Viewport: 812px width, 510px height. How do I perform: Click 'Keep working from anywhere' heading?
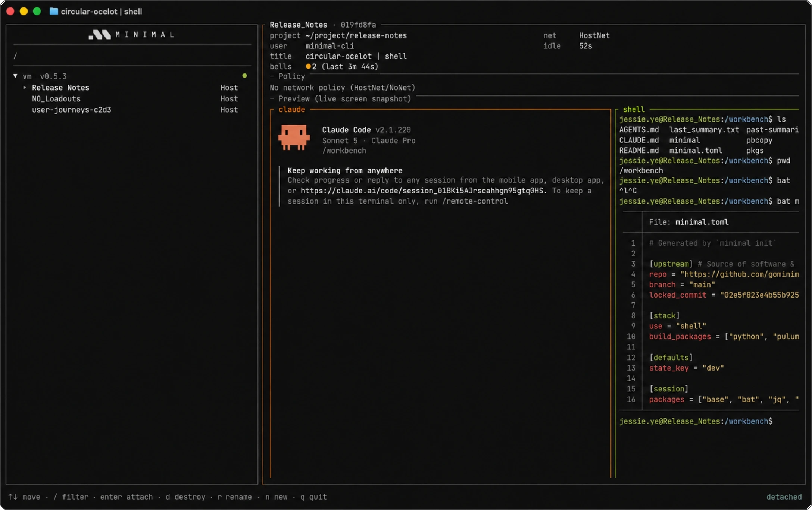[x=345, y=171]
